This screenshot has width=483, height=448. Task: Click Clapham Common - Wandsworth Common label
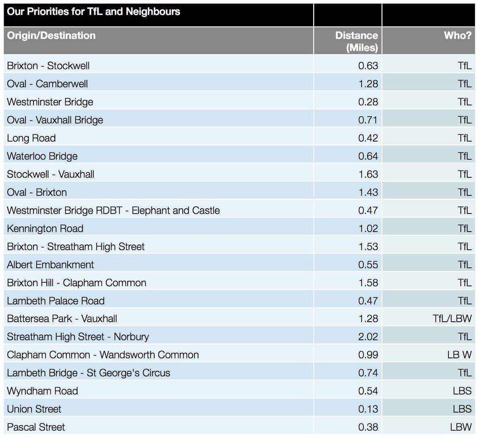tap(103, 355)
